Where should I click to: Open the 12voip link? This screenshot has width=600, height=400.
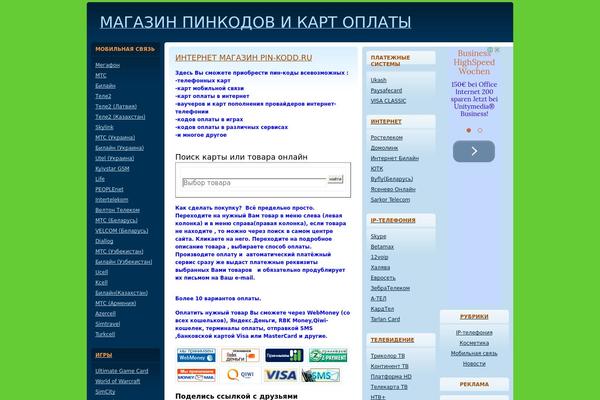pos(379,257)
